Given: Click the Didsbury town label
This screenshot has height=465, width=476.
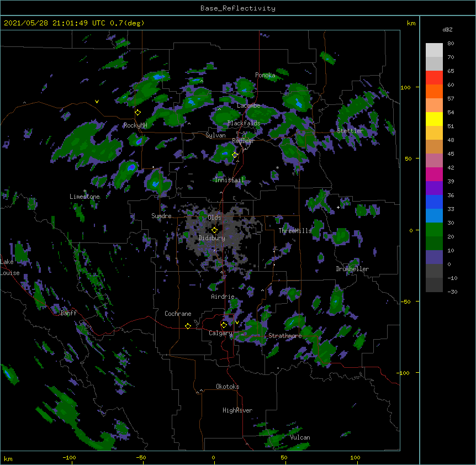Looking at the screenshot, I should 212,238.
